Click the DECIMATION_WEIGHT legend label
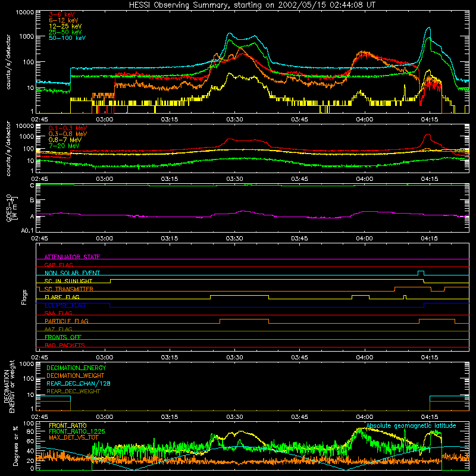Screen dimensions: 476x476 (76, 375)
